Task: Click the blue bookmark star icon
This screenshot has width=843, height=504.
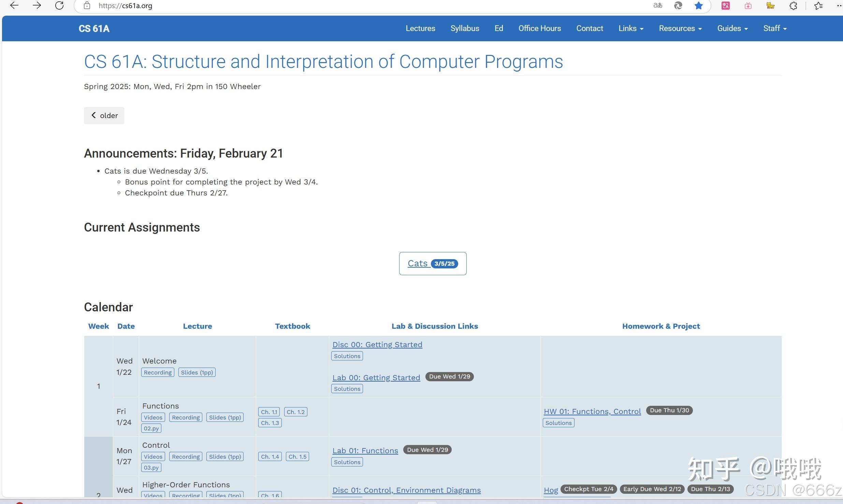Action: (x=698, y=5)
